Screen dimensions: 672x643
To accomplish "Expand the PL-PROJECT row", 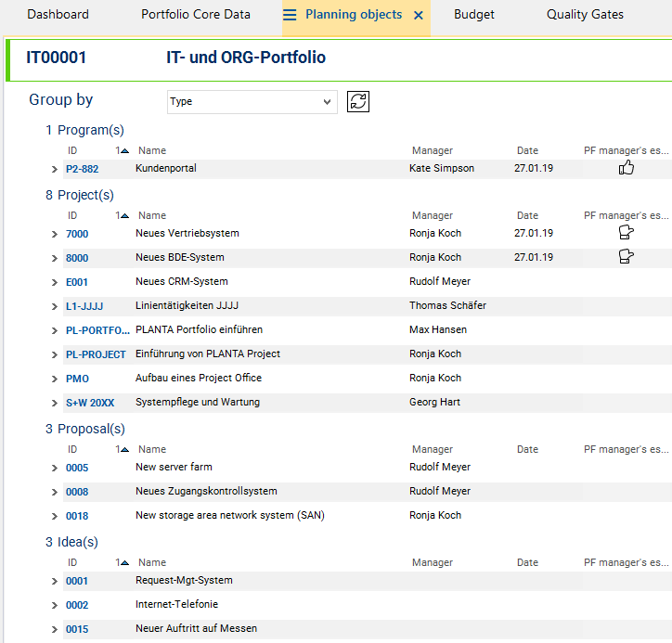I will [55, 354].
